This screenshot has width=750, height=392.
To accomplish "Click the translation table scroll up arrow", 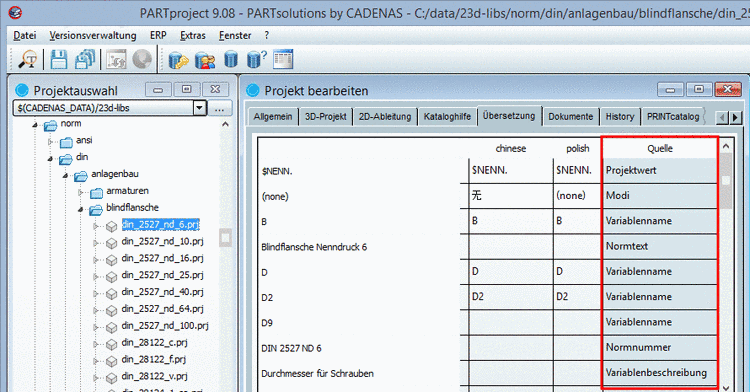I will (x=726, y=146).
